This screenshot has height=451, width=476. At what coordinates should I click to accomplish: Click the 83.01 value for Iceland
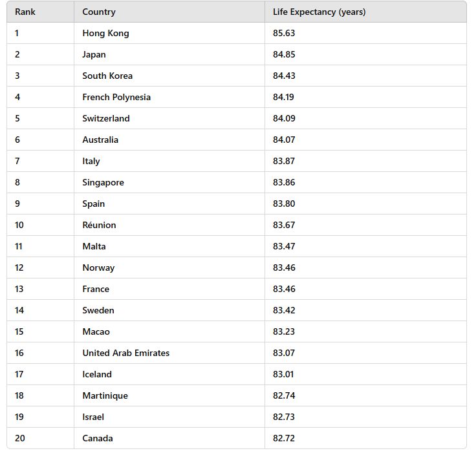pos(284,374)
